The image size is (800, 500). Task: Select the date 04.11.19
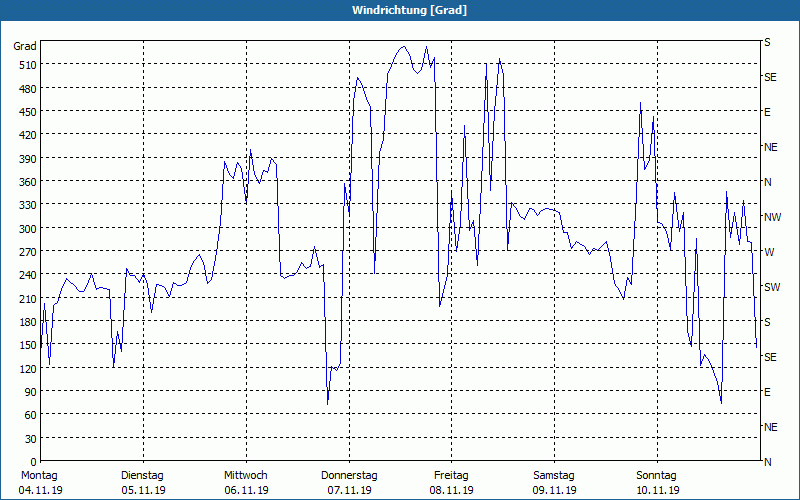pos(41,490)
